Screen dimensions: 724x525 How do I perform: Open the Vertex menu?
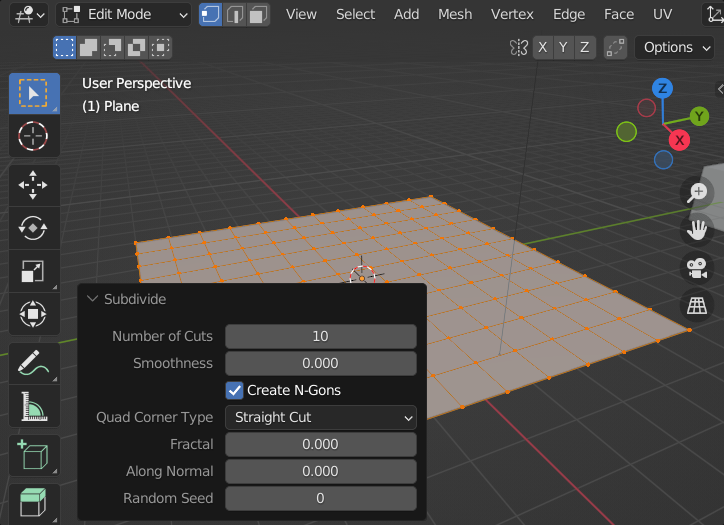[512, 14]
